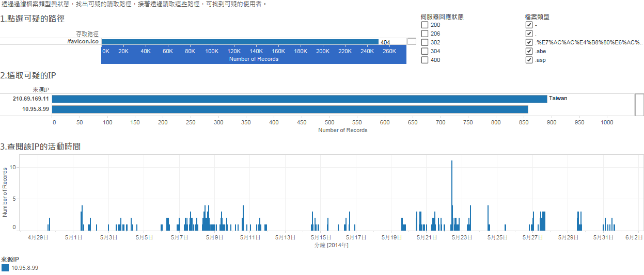644x275 pixels.
Task: Click the 10.95.8.99 legend entry text
Action: pos(25,268)
